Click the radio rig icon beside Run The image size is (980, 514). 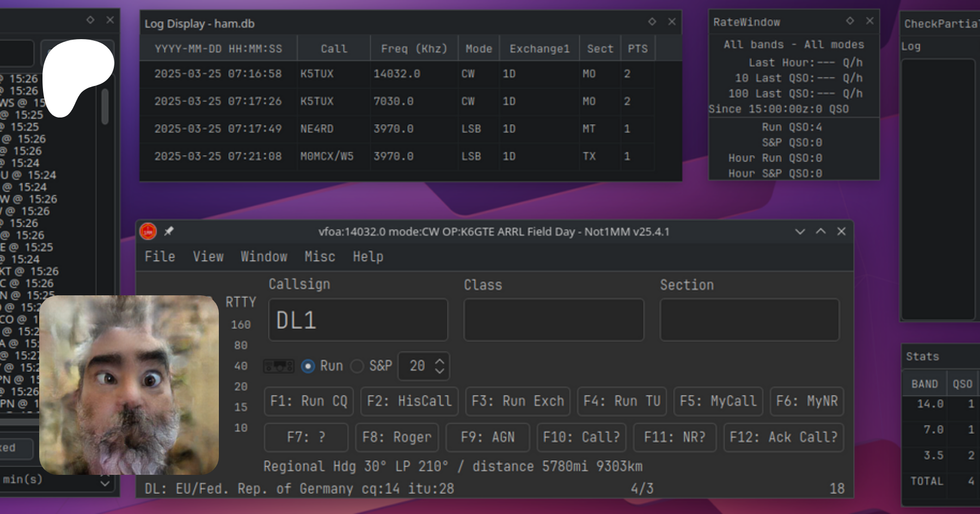click(278, 366)
